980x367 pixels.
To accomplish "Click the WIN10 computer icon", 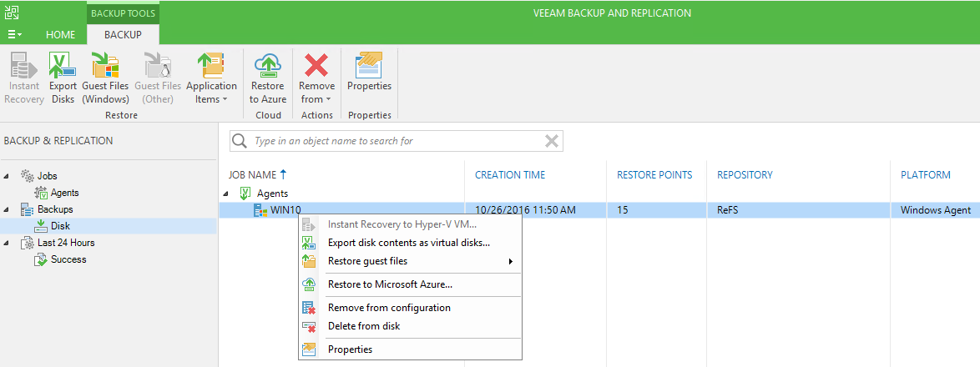I will pyautogui.click(x=260, y=210).
